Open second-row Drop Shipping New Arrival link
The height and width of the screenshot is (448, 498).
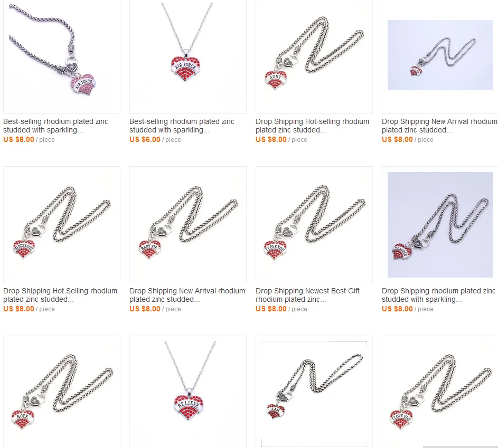tap(187, 295)
